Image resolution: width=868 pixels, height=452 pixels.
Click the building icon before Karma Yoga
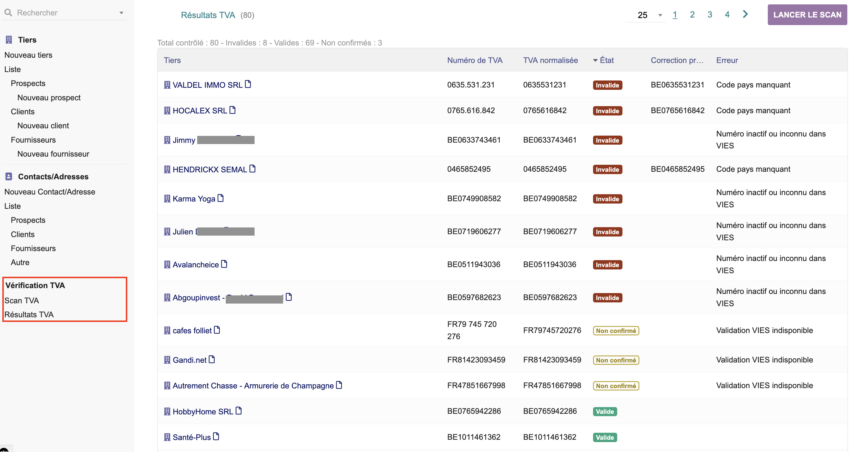click(167, 199)
